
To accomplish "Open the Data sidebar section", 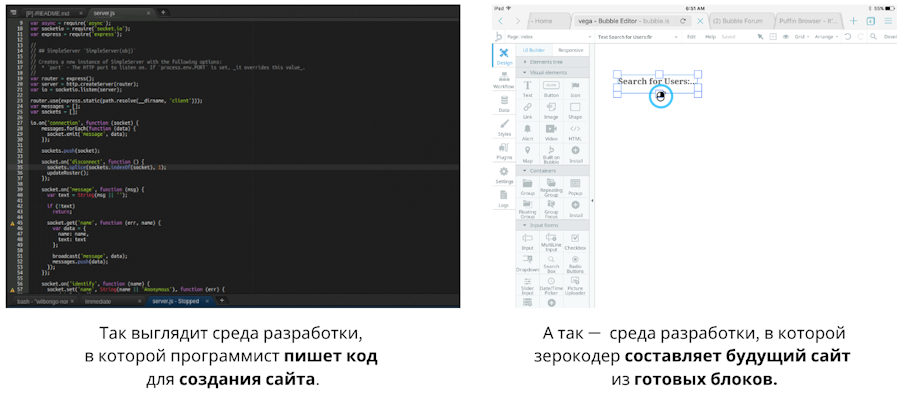I will pyautogui.click(x=504, y=104).
